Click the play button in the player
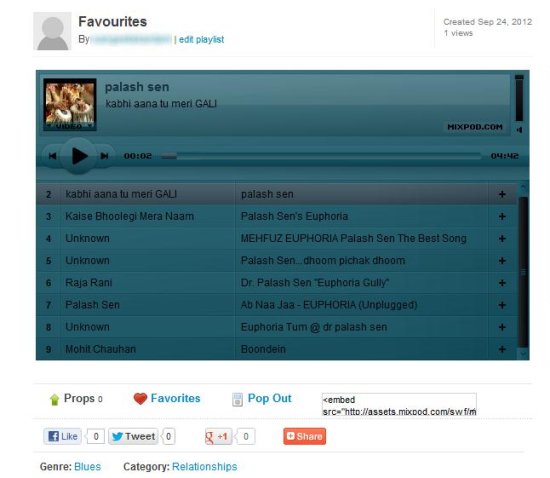 point(79,156)
